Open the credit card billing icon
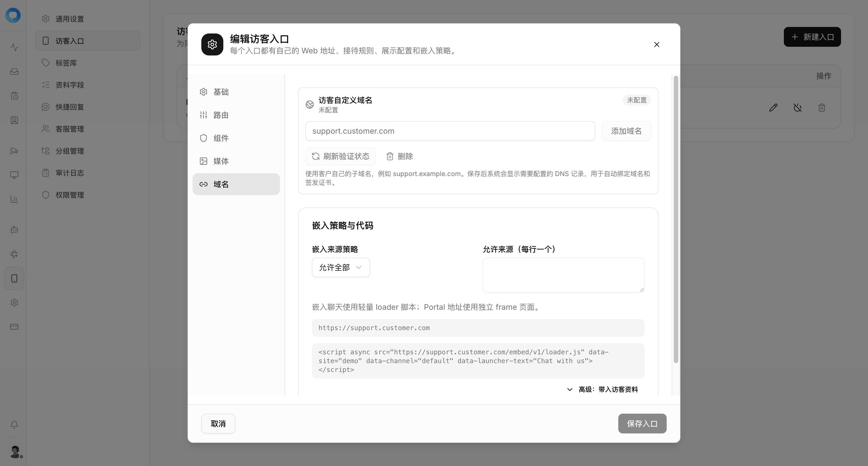Screen dimensions: 868x466 coord(14,327)
